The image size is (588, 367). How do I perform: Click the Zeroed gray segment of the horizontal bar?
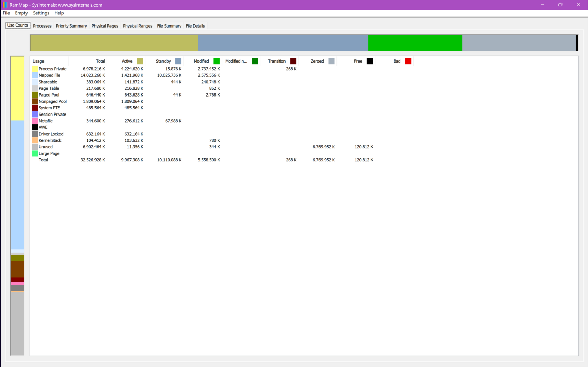pyautogui.click(x=519, y=43)
